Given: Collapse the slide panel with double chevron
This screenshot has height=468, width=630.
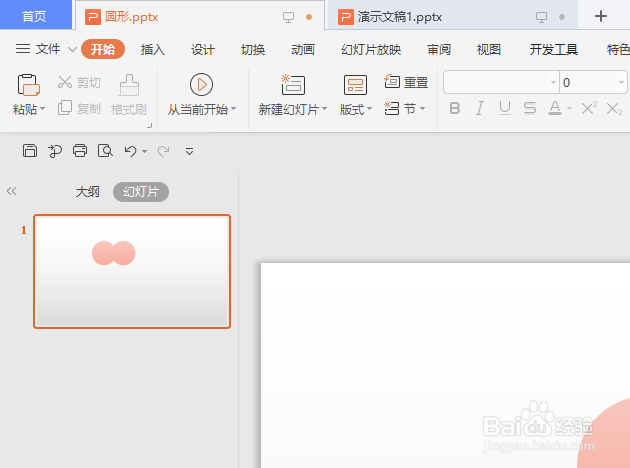Looking at the screenshot, I should click(x=12, y=191).
